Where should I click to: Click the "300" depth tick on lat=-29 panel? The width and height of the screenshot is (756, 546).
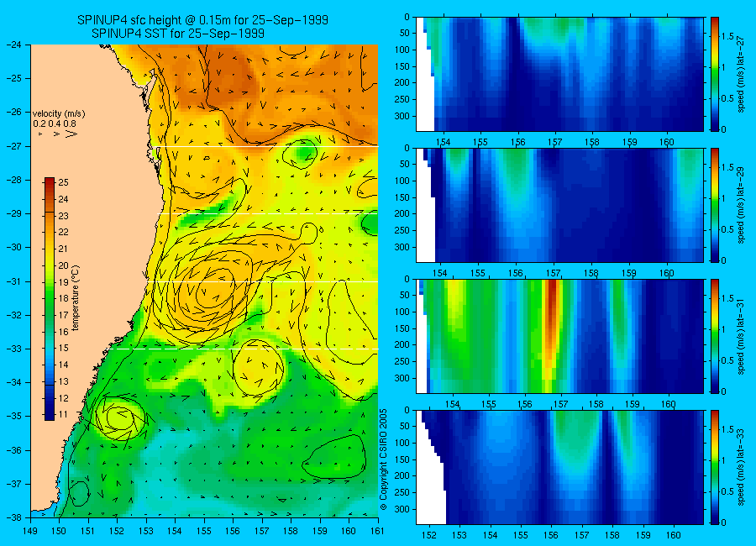pyautogui.click(x=402, y=247)
